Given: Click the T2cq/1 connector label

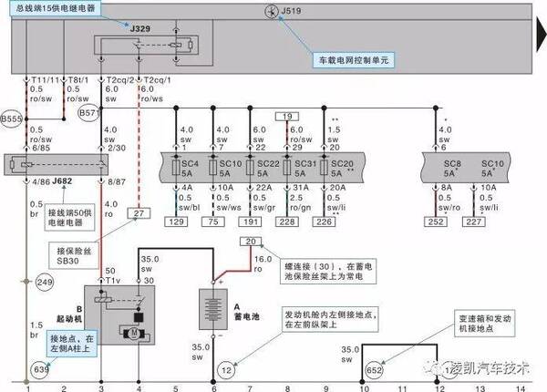Looking at the screenshot, I should pyautogui.click(x=158, y=80).
